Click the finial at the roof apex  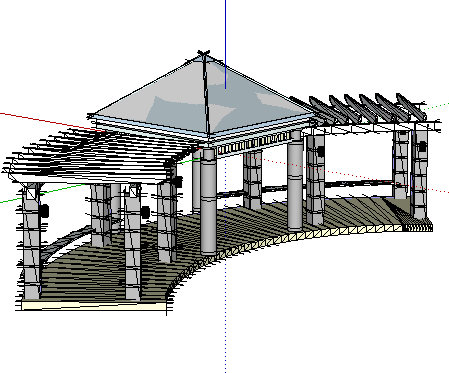tap(204, 54)
